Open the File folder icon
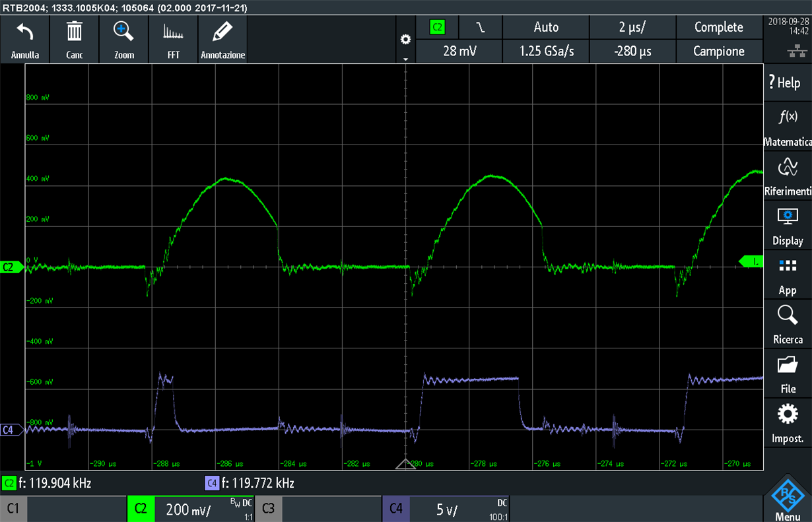The height and width of the screenshot is (522, 812). pyautogui.click(x=788, y=364)
